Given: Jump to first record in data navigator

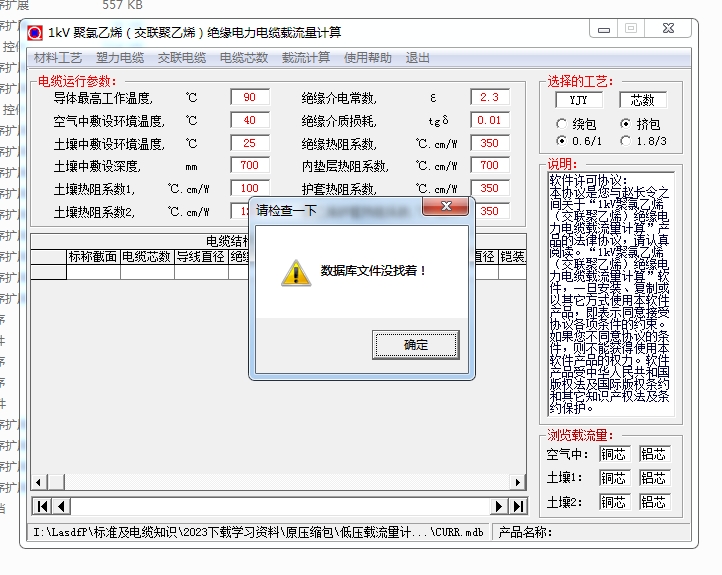Looking at the screenshot, I should [42, 506].
